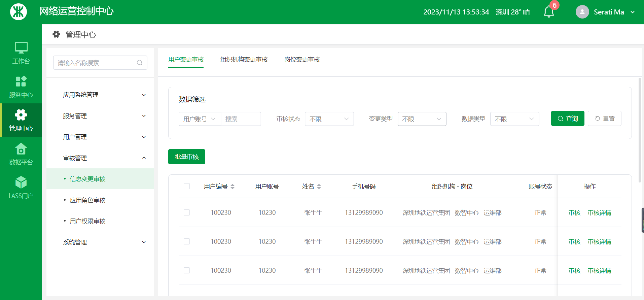The height and width of the screenshot is (300, 644).
Task: Expand 用户管理 menu
Action: point(100,137)
